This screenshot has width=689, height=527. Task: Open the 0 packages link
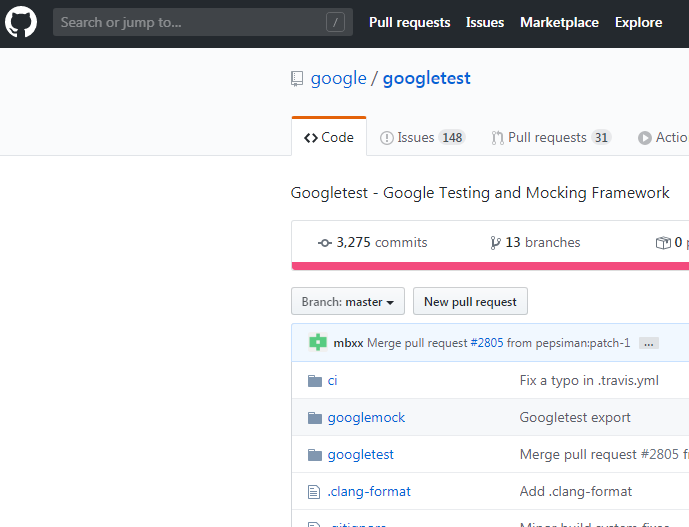[672, 242]
